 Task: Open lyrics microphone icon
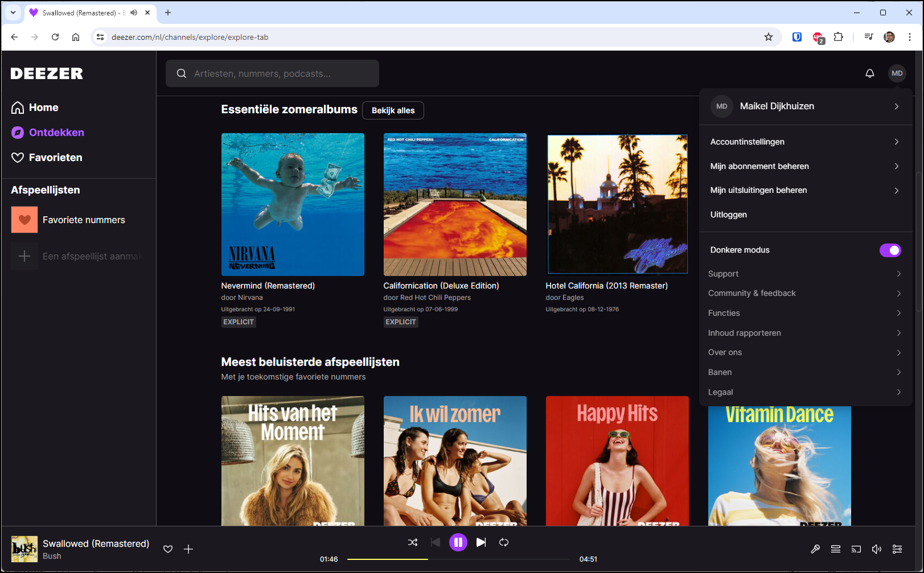[815, 549]
